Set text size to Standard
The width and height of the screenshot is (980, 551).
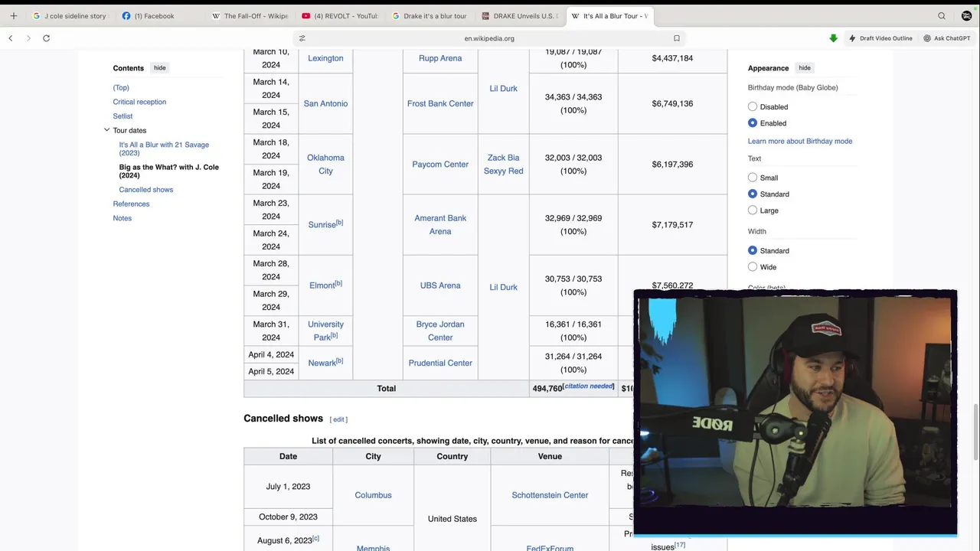[753, 194]
